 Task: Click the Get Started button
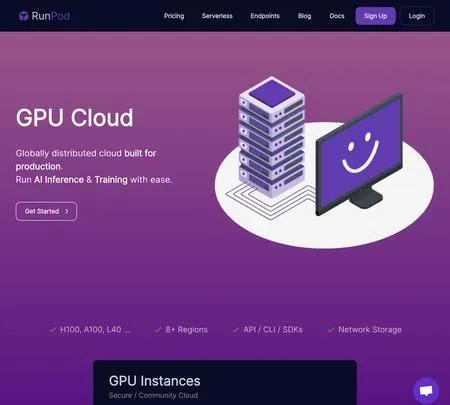46,211
